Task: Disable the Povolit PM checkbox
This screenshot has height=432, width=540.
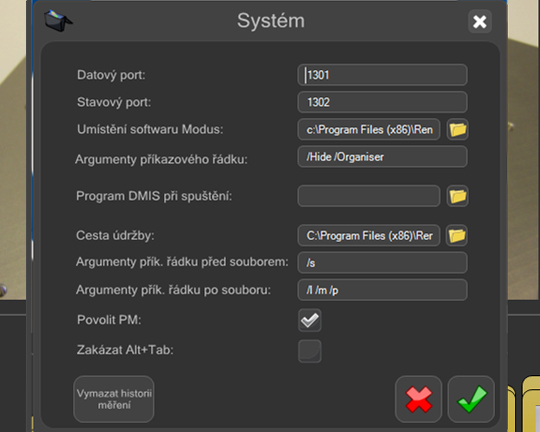Action: click(x=310, y=320)
